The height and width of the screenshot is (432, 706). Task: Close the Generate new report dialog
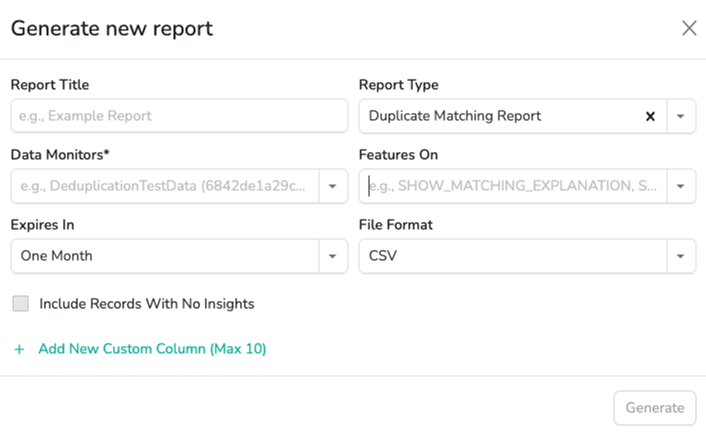(689, 28)
